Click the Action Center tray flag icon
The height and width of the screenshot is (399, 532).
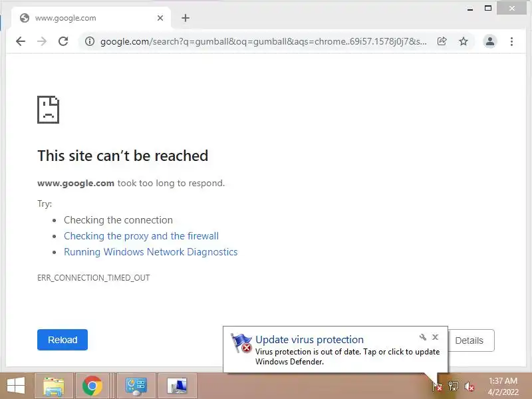click(438, 386)
